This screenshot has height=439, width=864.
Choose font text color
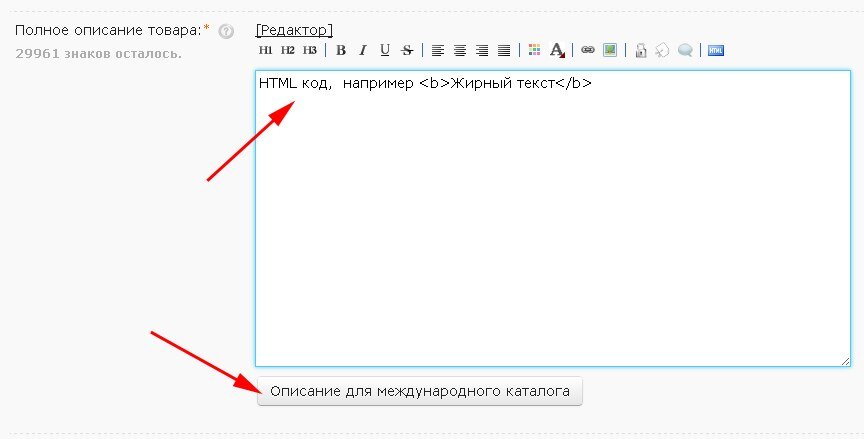557,50
